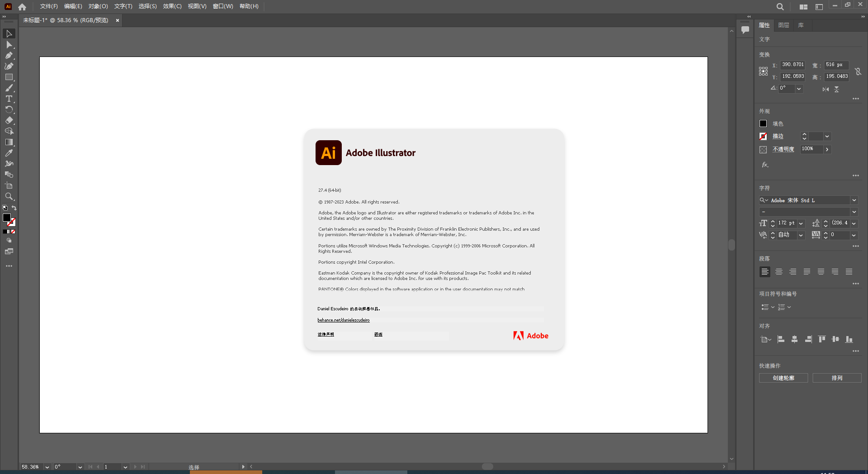Click the 创建轮廓 button
The width and height of the screenshot is (868, 474).
tap(783, 378)
